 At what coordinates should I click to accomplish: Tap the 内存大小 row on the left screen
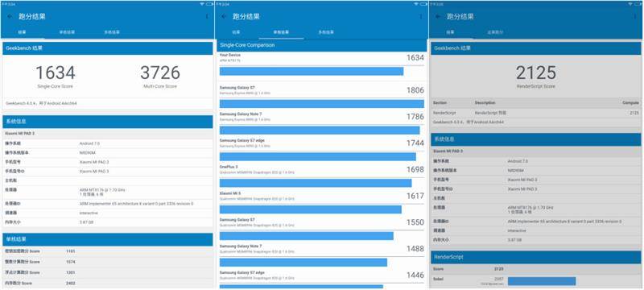pyautogui.click(x=108, y=222)
